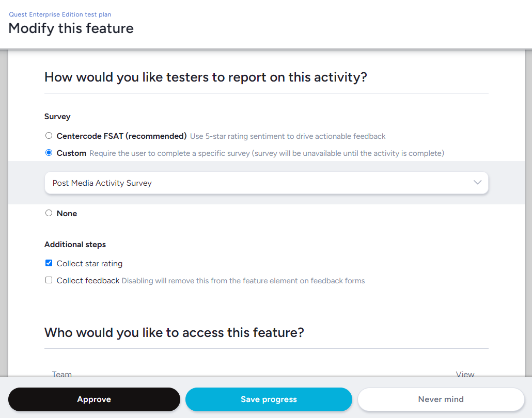Click the Additional steps section label

pos(75,244)
